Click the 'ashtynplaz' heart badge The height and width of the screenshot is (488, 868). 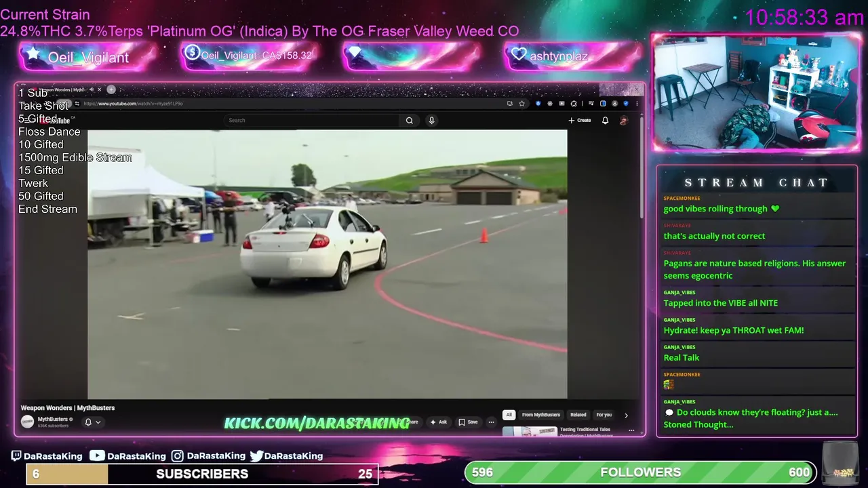573,56
